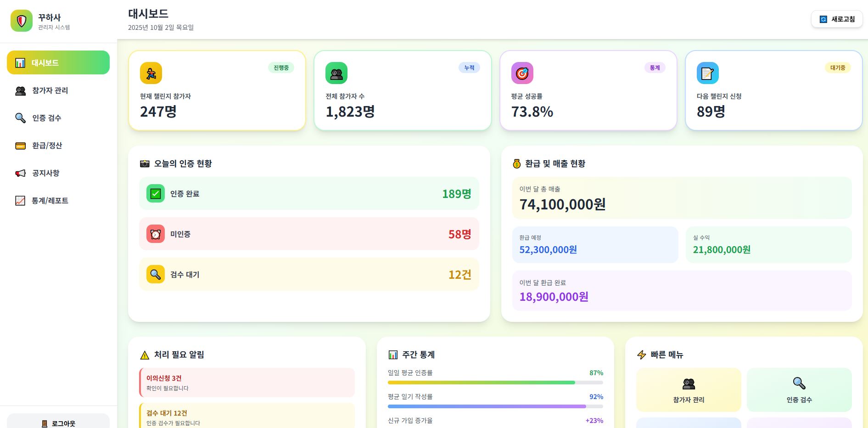Viewport: 868px width, 428px height.
Task: Click the money bag icon beside 환급 및 매출 현황
Action: pos(517,163)
